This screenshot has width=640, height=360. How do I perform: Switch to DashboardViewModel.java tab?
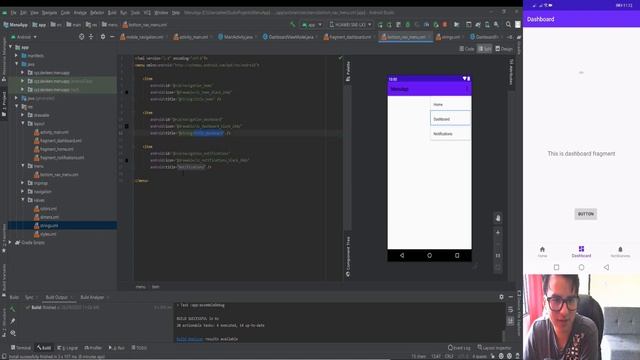pos(289,37)
